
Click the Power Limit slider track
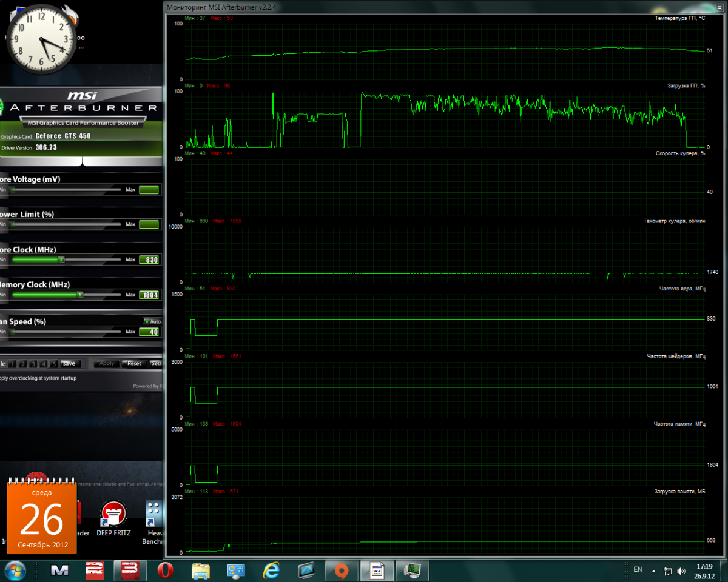(x=66, y=224)
